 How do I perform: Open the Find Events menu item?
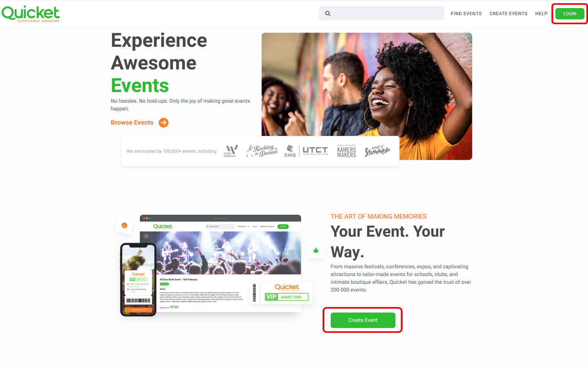[x=466, y=14]
